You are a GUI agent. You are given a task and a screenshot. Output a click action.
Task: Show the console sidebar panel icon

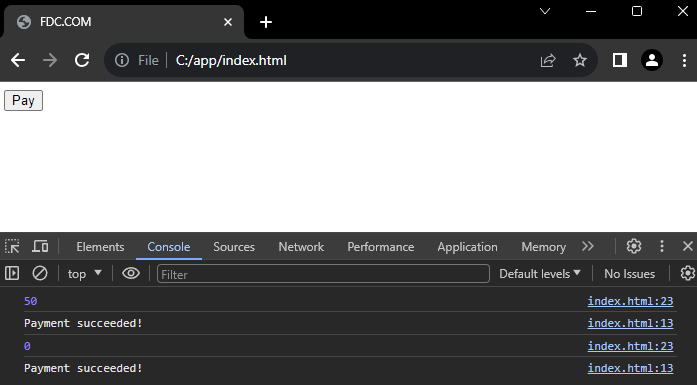click(12, 273)
